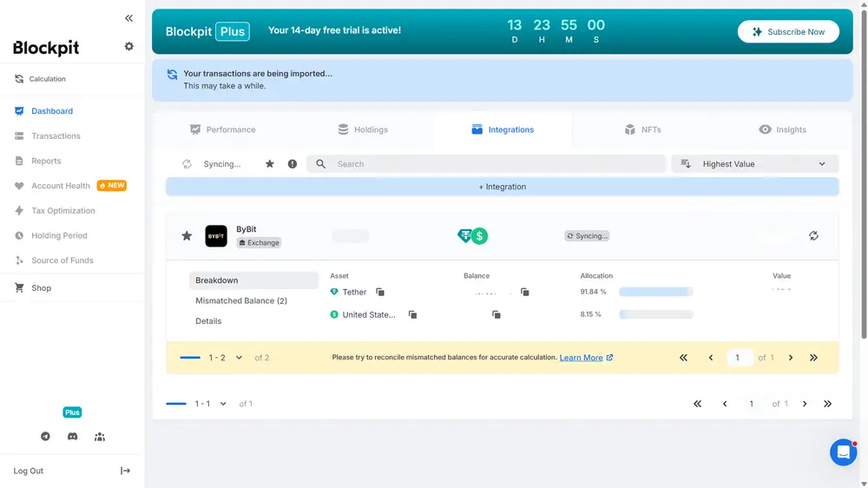The width and height of the screenshot is (868, 488).
Task: Copy the United State... balance
Action: (x=496, y=314)
